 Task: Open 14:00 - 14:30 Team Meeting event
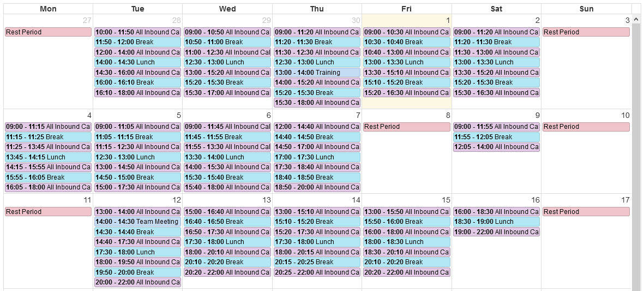point(137,222)
